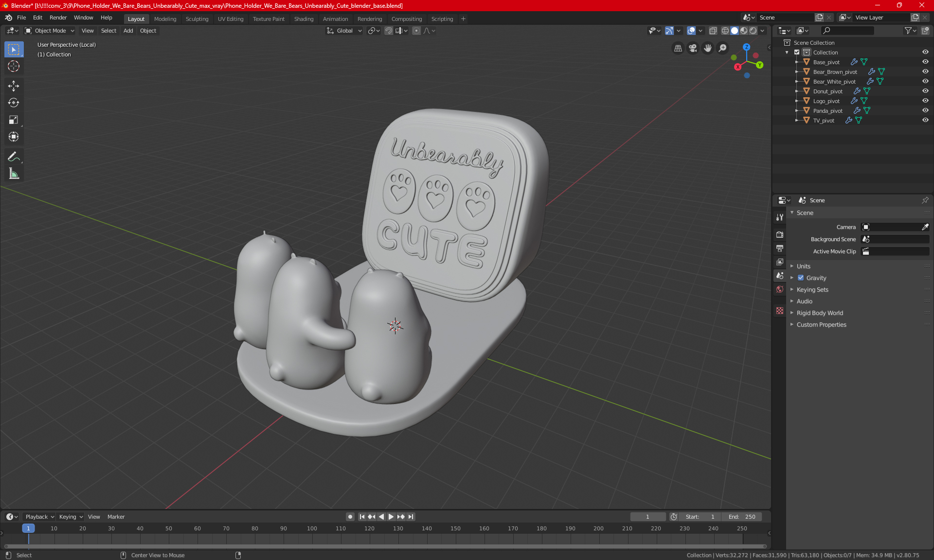
Task: Switch to rendered viewport shading
Action: coord(753,31)
